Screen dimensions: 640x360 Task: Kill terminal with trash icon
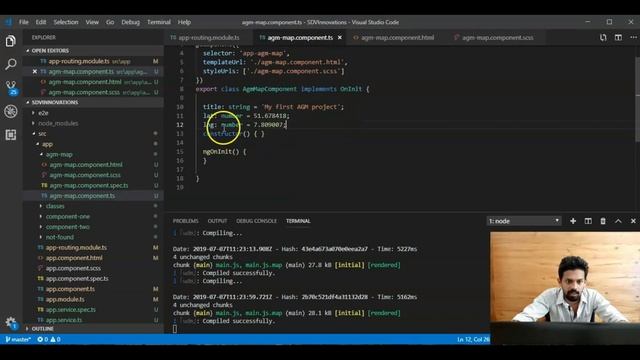click(603, 221)
